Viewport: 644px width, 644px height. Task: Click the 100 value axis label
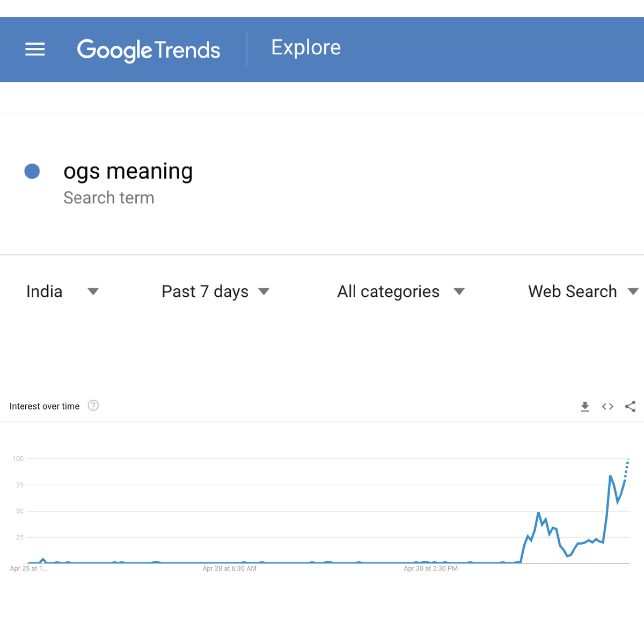pos(18,459)
